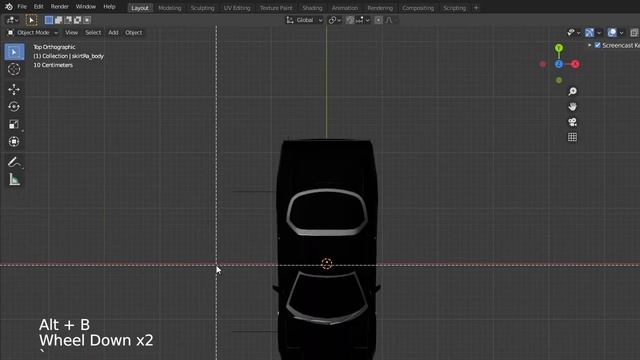Switch to the Layout workspace tab
The image size is (640, 360).
click(140, 8)
